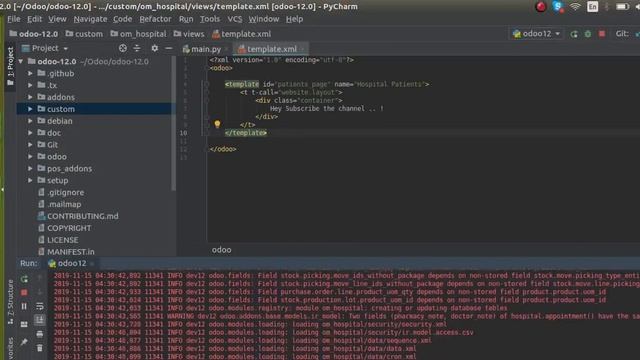Click views breadcrumb in navigation bar
640x360 pixels.
(x=189, y=34)
